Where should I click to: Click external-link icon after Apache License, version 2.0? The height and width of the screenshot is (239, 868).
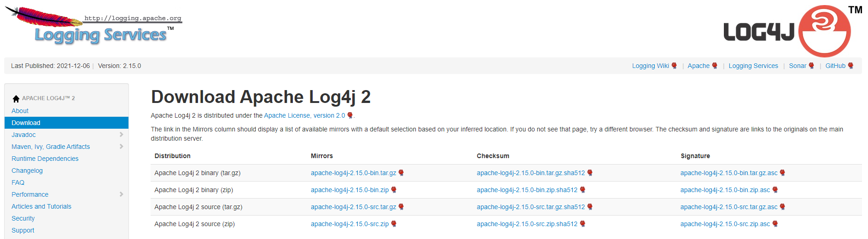point(350,115)
